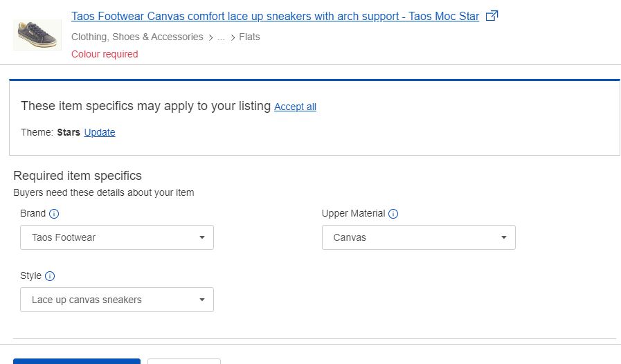Click the Stars theme value text
The width and height of the screenshot is (621, 364).
pyautogui.click(x=69, y=132)
